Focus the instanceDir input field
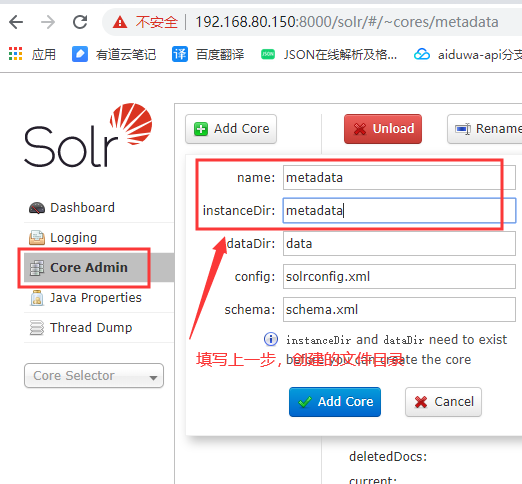 399,211
